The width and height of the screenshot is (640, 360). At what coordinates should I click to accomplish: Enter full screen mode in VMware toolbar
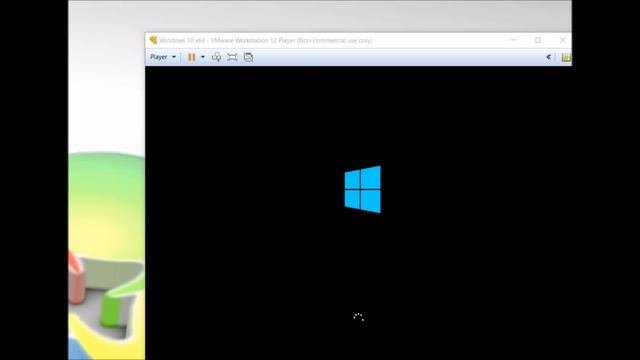pyautogui.click(x=232, y=57)
